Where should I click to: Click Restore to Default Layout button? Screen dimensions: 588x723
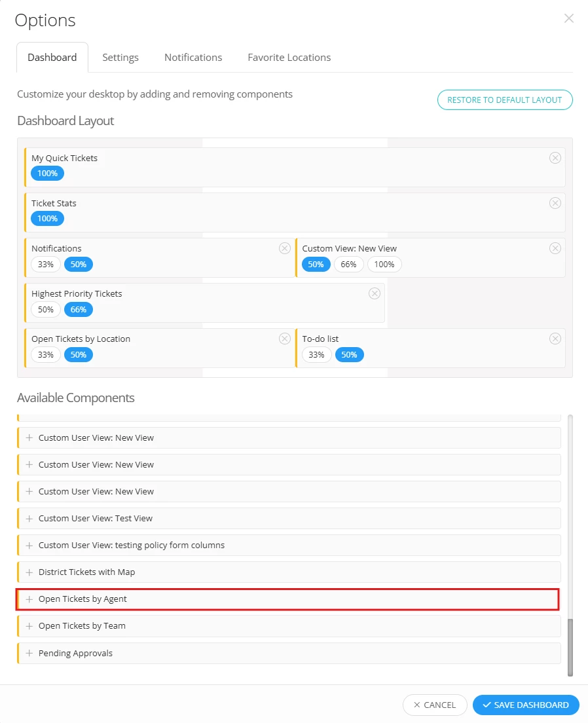tap(505, 100)
